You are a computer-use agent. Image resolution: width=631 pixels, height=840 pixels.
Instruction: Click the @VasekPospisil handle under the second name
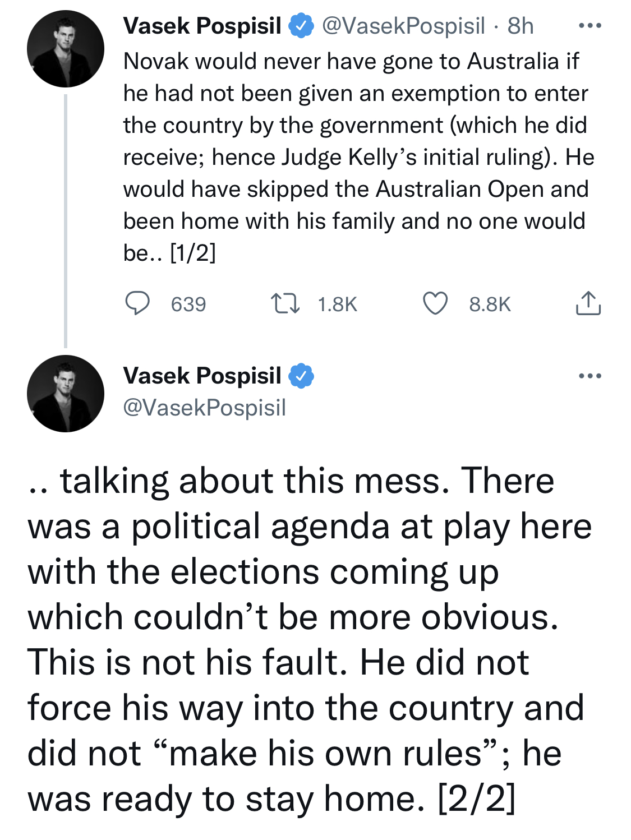pyautogui.click(x=204, y=408)
